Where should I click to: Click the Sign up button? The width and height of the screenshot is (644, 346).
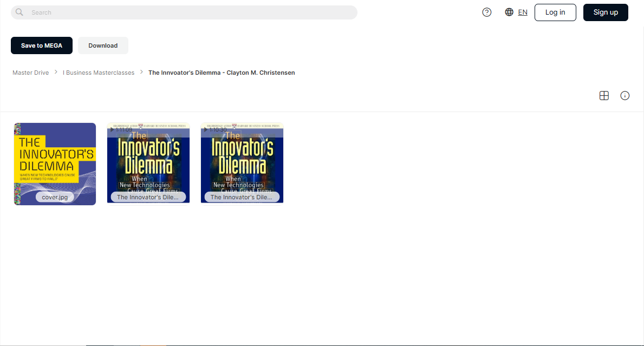[x=606, y=12]
